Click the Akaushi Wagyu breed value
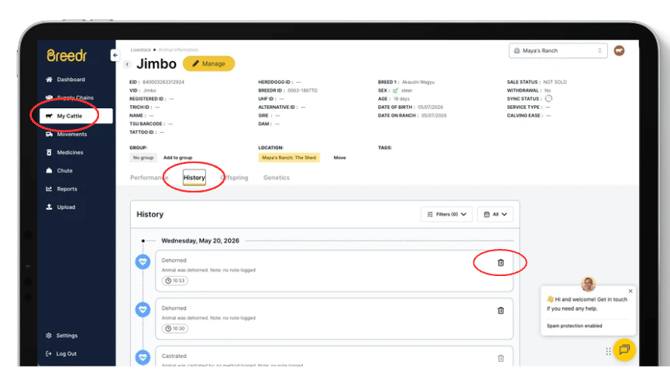Screen dimensions: 670x375 [418, 82]
